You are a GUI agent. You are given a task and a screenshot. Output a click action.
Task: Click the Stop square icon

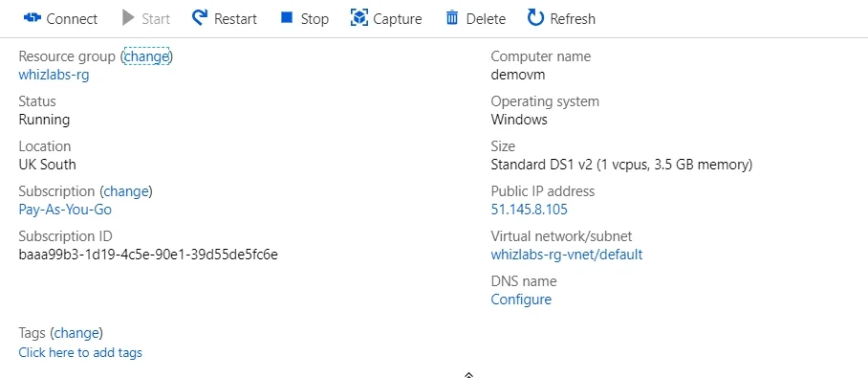click(286, 18)
